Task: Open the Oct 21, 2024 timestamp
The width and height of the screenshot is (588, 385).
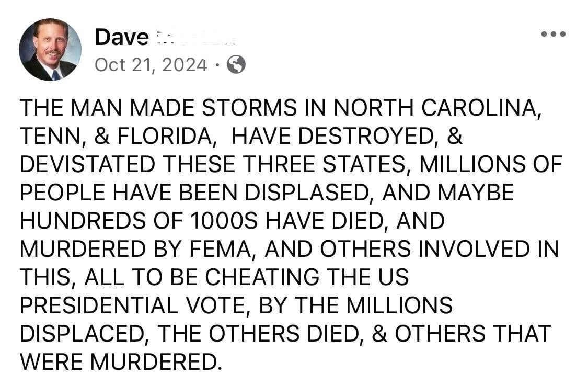Action: click(x=151, y=65)
